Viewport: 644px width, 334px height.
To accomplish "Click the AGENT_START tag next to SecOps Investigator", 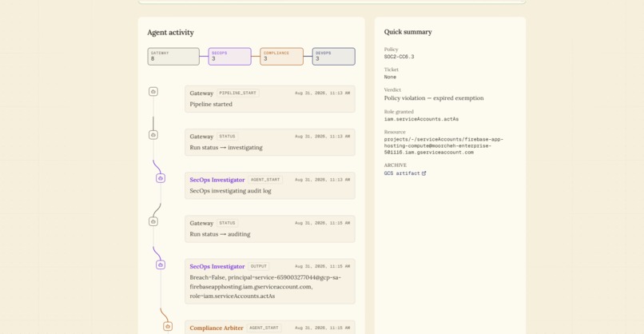I will tap(265, 180).
